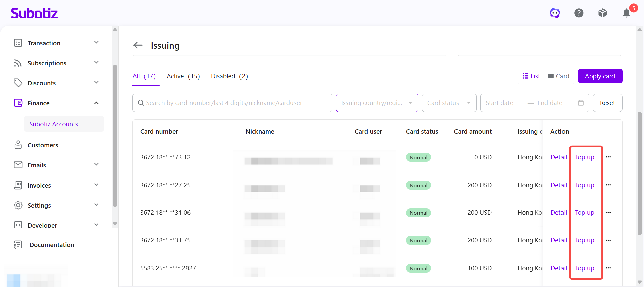Viewport: 644px width, 287px height.
Task: Open Documentation in the sidebar
Action: [x=52, y=245]
